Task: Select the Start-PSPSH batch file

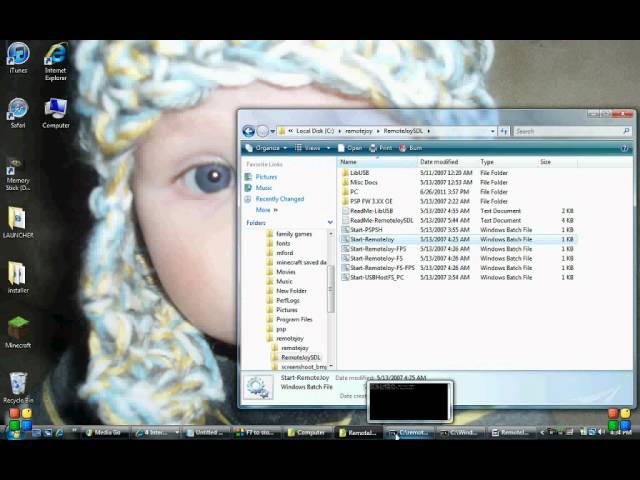Action: point(362,230)
